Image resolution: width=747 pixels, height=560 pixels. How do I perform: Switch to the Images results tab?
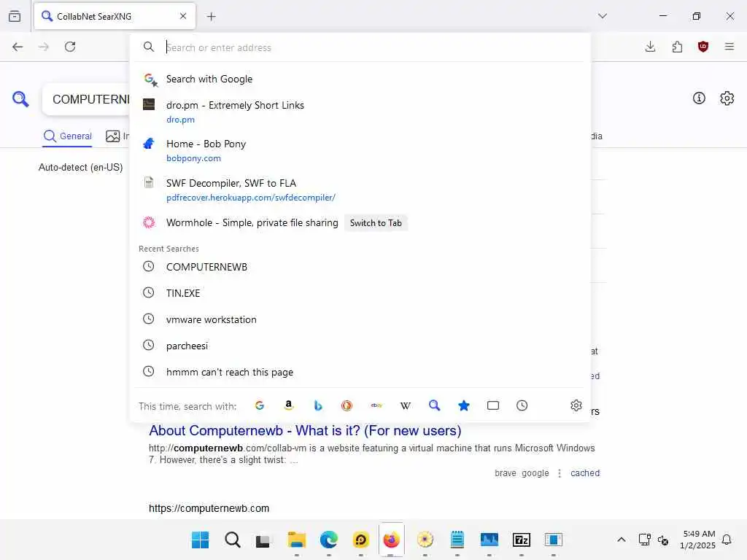[117, 136]
